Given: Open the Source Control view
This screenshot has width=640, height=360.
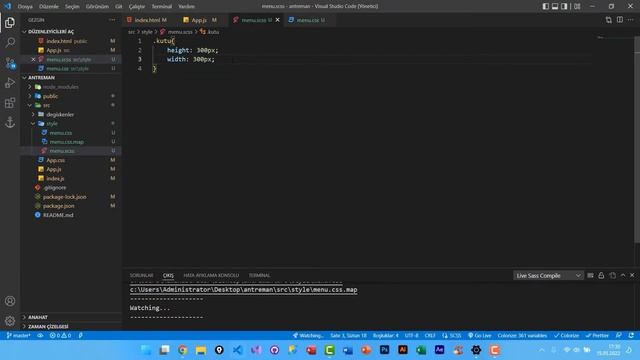Looking at the screenshot, I should 10,63.
